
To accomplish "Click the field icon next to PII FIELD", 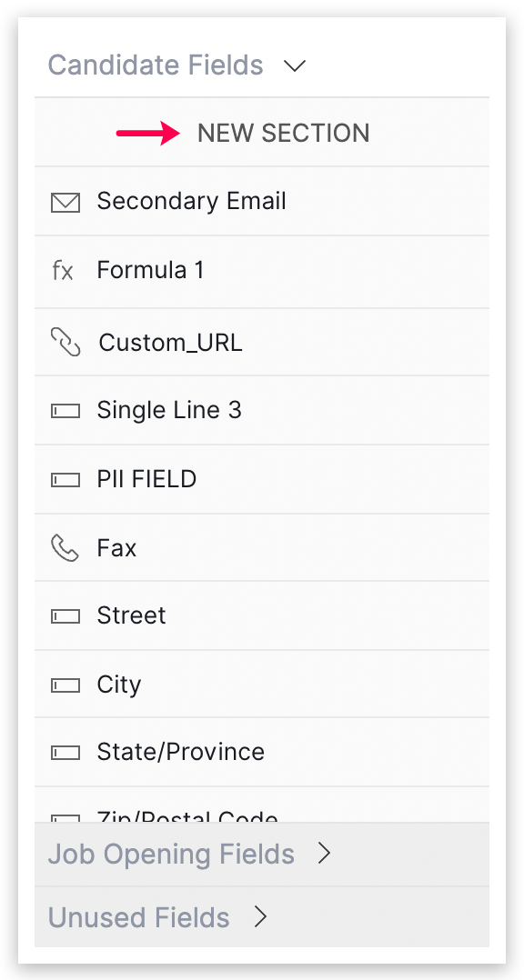I will tap(65, 479).
